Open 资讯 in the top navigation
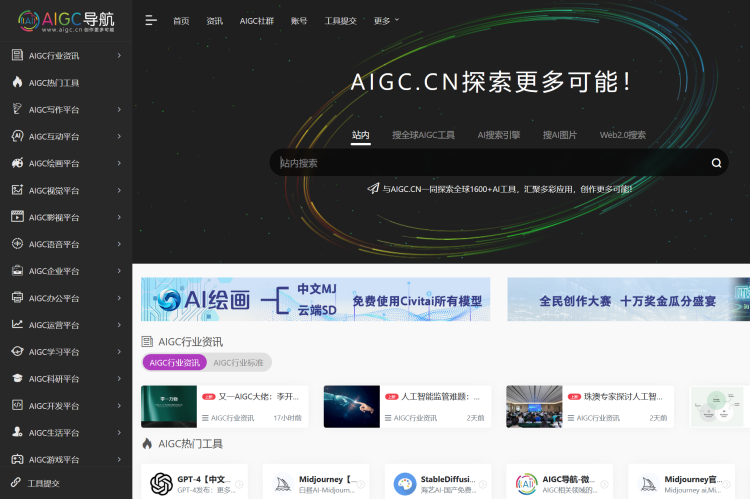The image size is (750, 499). tap(215, 21)
